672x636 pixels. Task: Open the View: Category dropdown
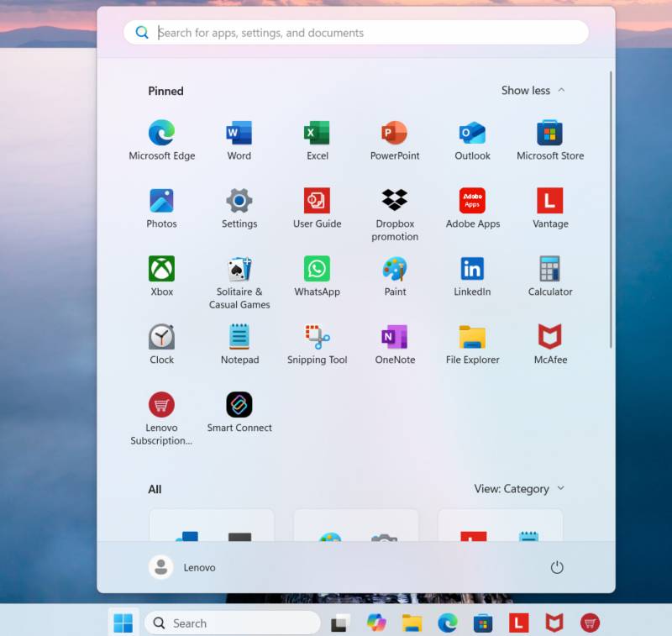pyautogui.click(x=519, y=489)
